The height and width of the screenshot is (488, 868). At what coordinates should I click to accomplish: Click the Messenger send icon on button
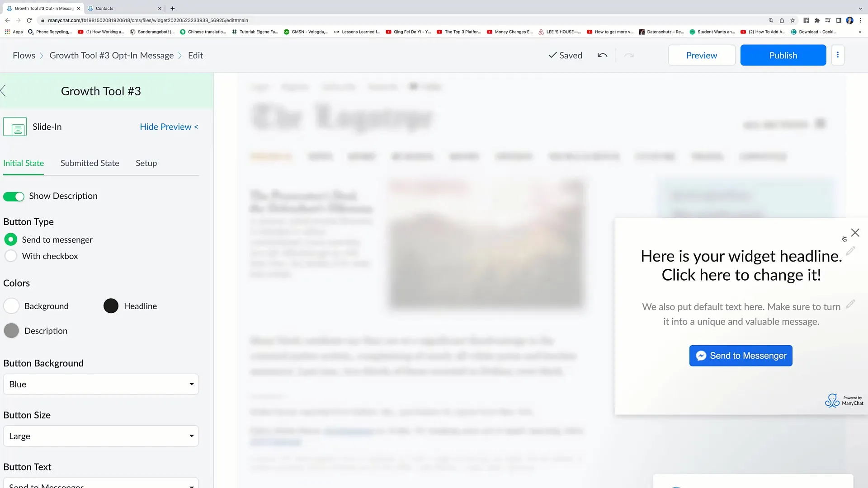[x=700, y=356]
